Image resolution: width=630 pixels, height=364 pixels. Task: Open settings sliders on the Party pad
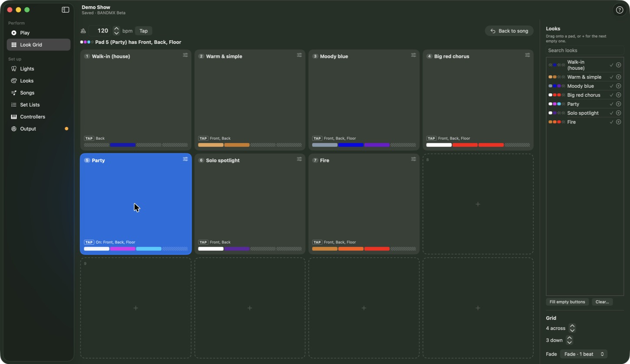185,159
